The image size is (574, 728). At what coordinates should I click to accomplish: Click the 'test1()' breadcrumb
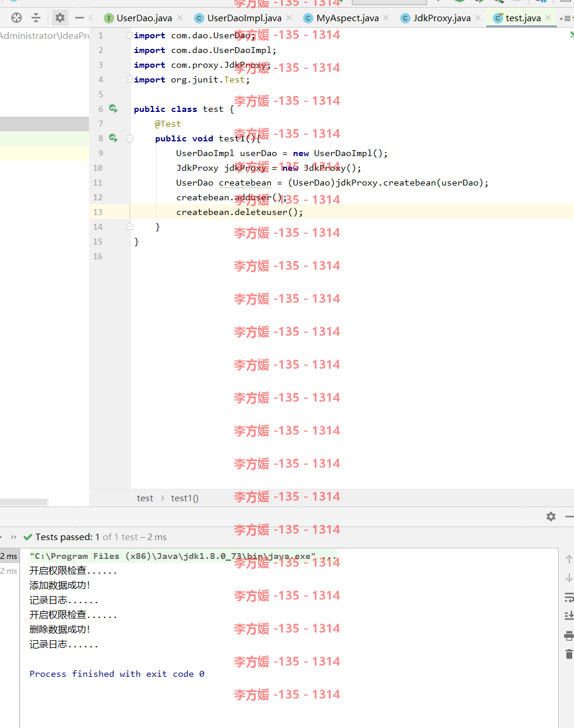[x=184, y=498]
